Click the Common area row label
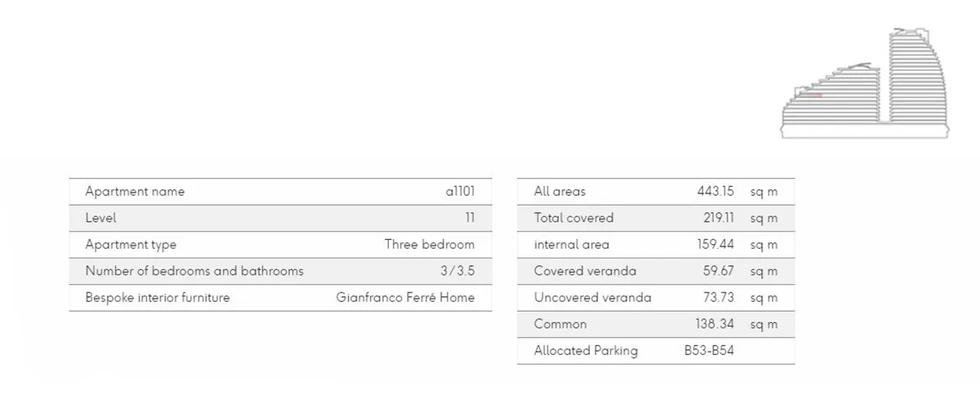980x408 pixels. tap(560, 324)
